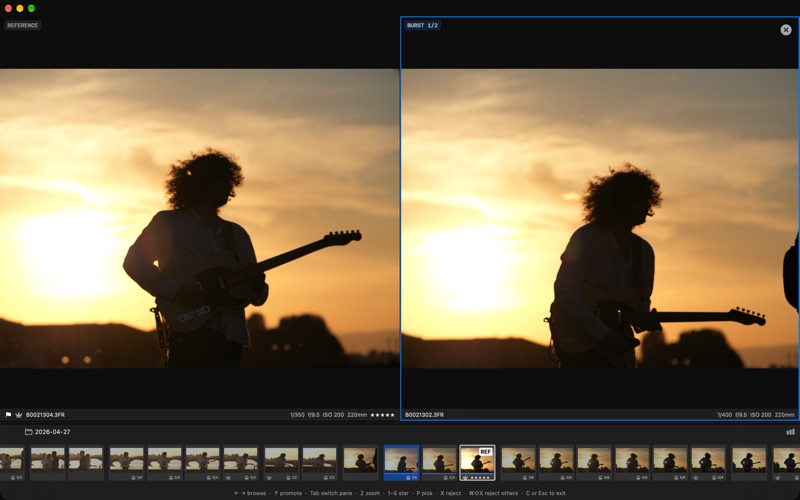Click the 1/400 shutter speed value

(724, 415)
